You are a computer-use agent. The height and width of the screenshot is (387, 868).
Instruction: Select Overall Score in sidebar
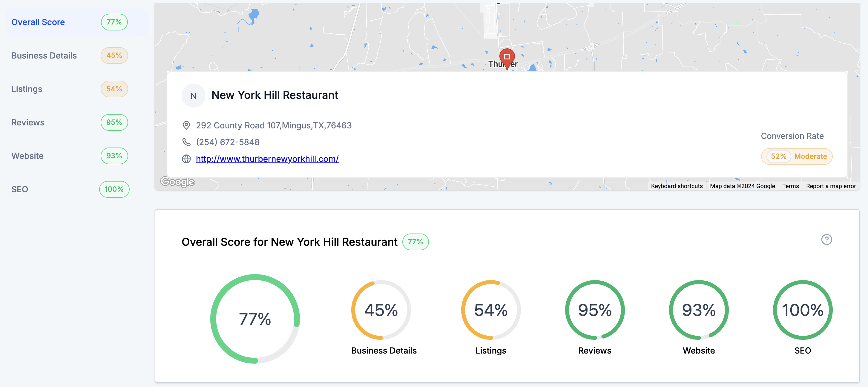pyautogui.click(x=38, y=22)
